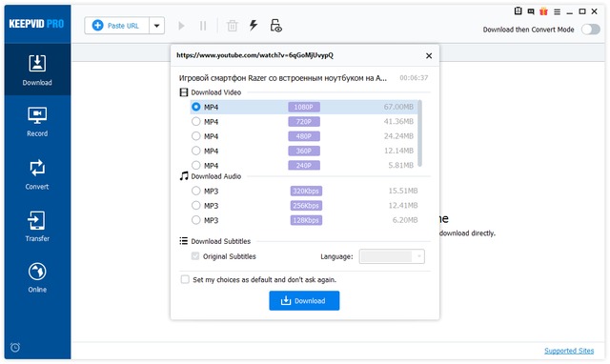Open the Transfer section
This screenshot has width=610, height=364.
37,226
